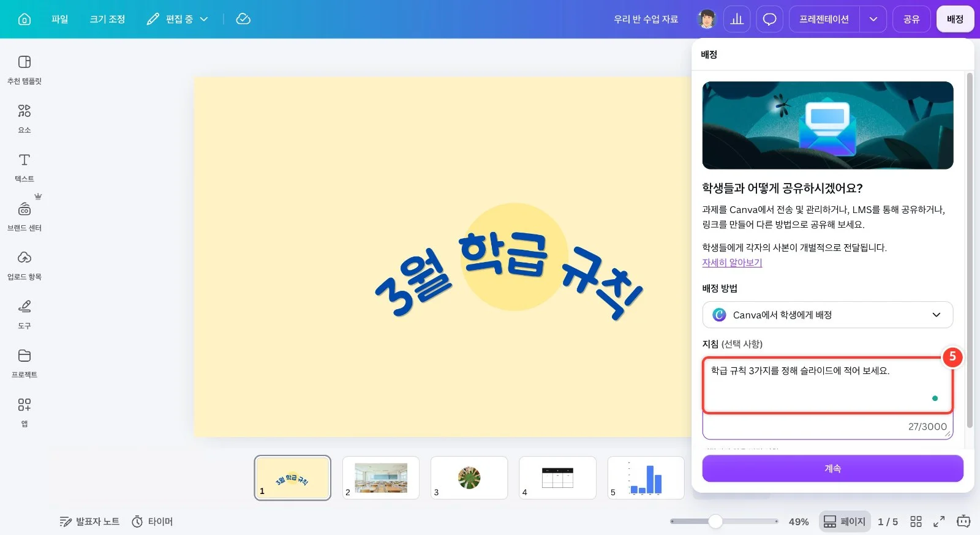Click the 49% zoom level value
Image resolution: width=980 pixels, height=535 pixels.
799,522
